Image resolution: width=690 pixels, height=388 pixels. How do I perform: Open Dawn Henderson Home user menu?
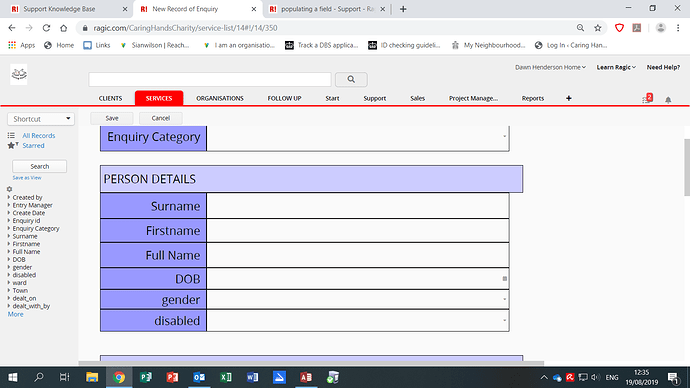click(x=550, y=67)
